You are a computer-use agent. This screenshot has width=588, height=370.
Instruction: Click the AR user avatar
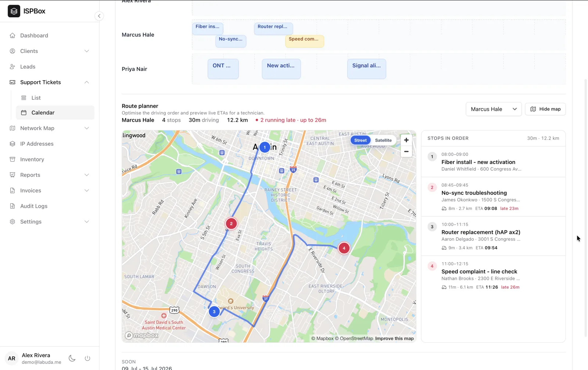12,358
